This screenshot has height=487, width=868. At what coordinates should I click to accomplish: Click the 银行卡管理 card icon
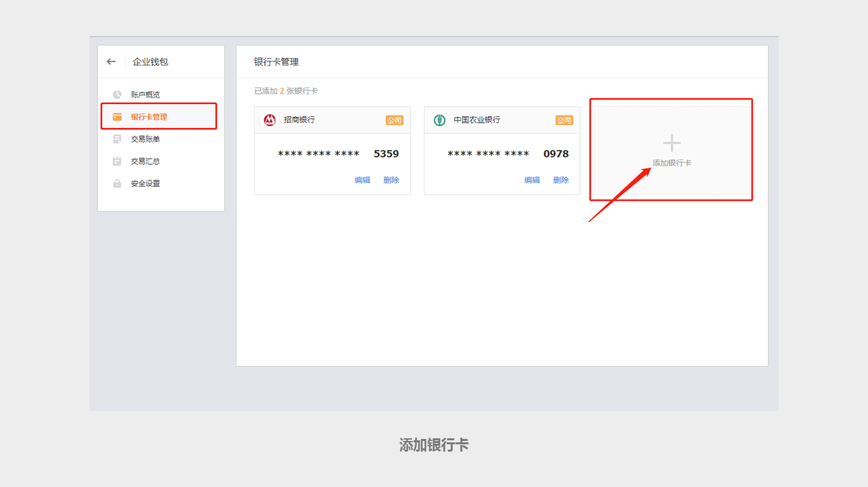(x=117, y=117)
